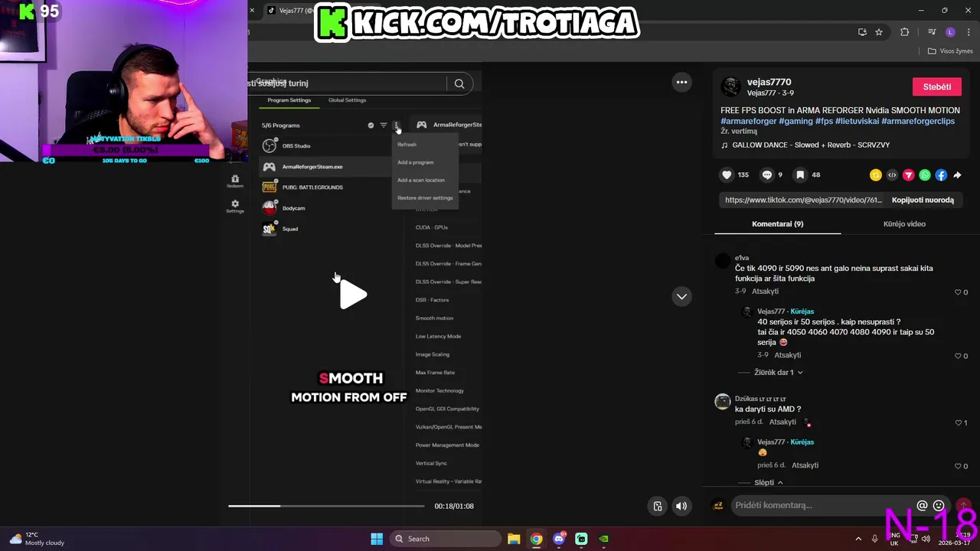Like the Dzūkas comment heart
Viewport: 980px width, 551px height.
(x=958, y=422)
